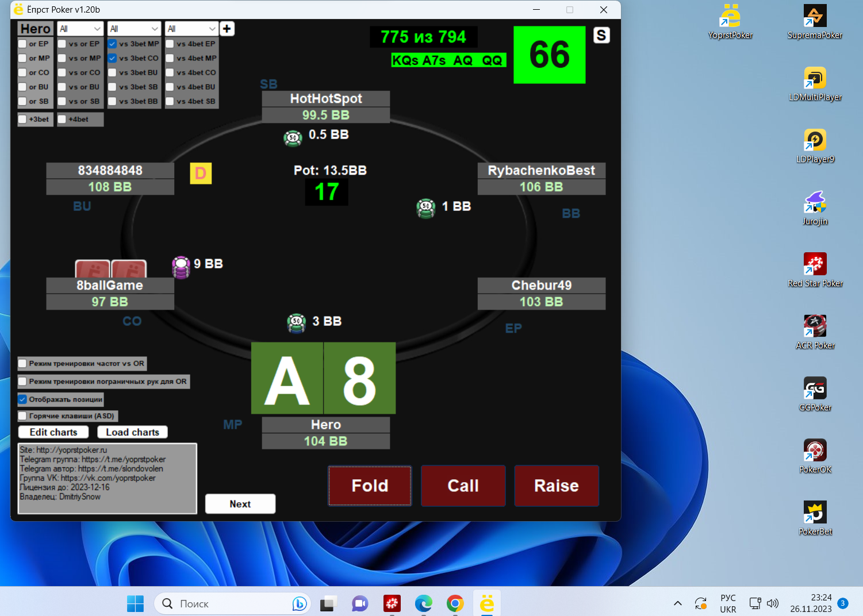
Task: Open SupremaPoker desktop shortcut
Action: [815, 22]
